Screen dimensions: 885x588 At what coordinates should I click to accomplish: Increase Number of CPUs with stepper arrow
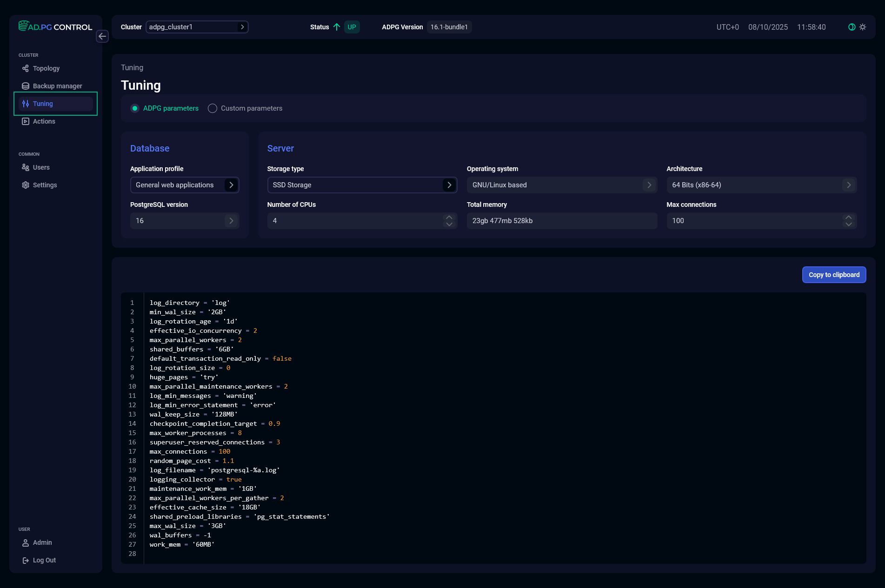coord(449,218)
